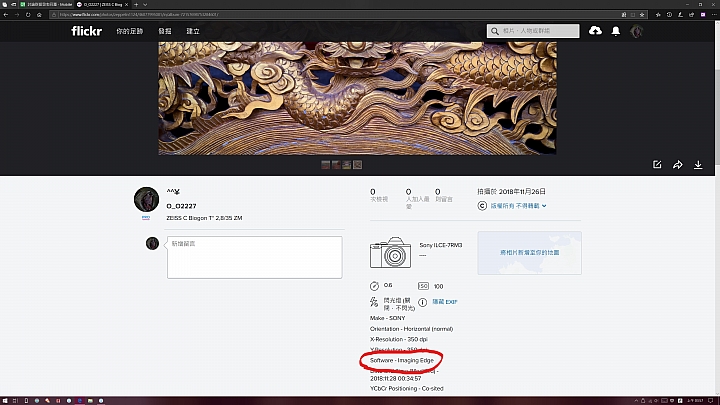Image resolution: width=720 pixels, height=405 pixels.
Task: Add page to favorites star in address bar
Action: click(642, 15)
